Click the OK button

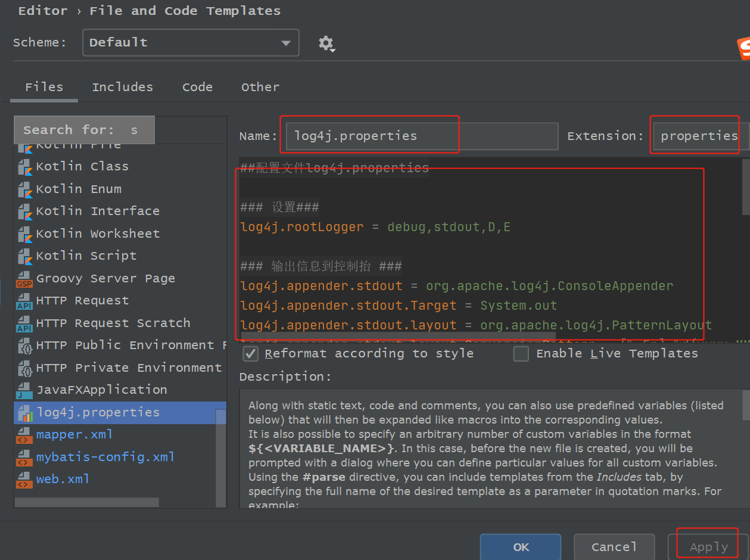tap(520, 547)
